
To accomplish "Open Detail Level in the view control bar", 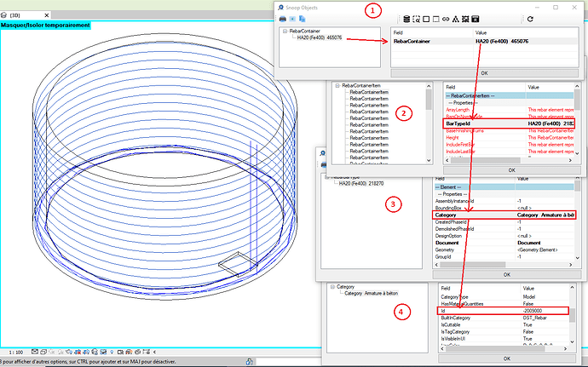I will pyautogui.click(x=35, y=352).
